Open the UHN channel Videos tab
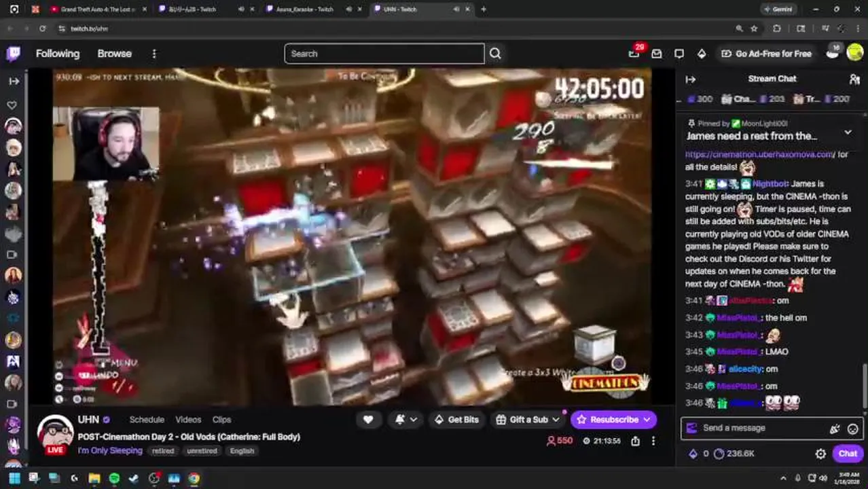Screen dimensions: 868x489 coord(188,420)
